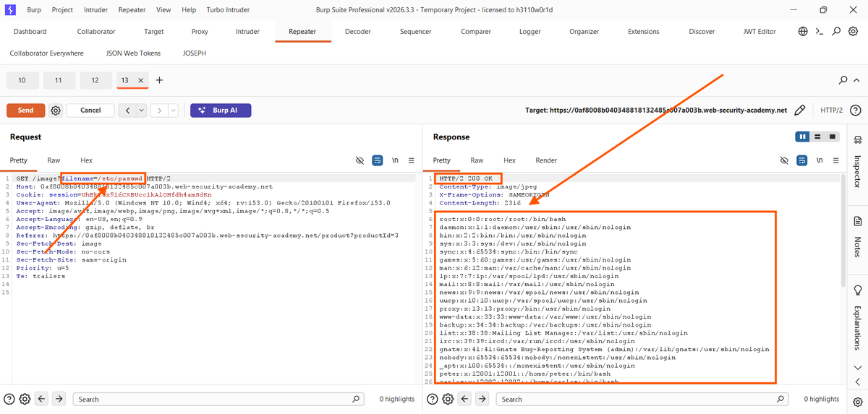Edit target with the pencil icon
Viewport: 868px width, 414px height.
pyautogui.click(x=800, y=111)
